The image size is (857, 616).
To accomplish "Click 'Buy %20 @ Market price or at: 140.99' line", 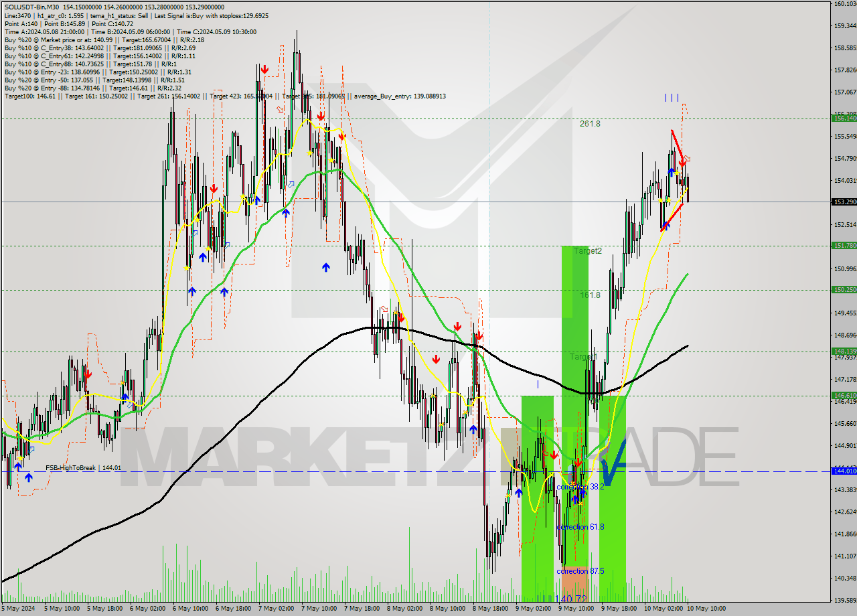I will click(104, 41).
